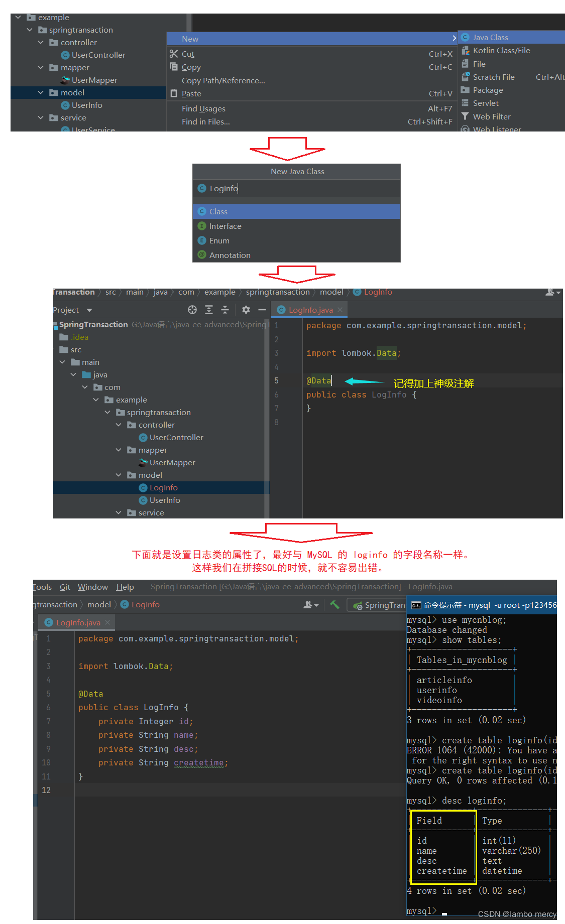
Task: Click the Scratch File icon
Action: 465,77
